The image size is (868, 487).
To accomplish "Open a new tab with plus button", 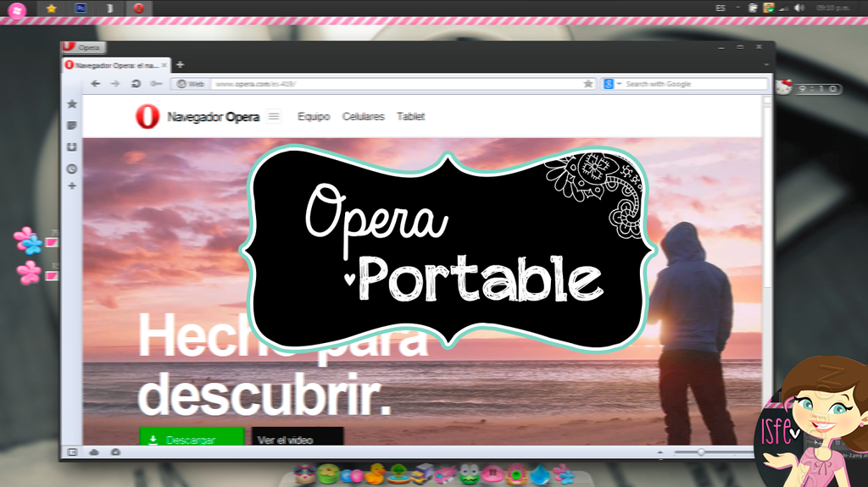I will (x=180, y=65).
